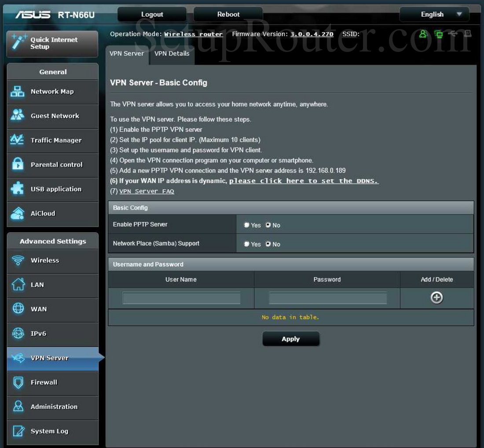Open the Wireless settings menu entry
484x448 pixels.
[52, 261]
